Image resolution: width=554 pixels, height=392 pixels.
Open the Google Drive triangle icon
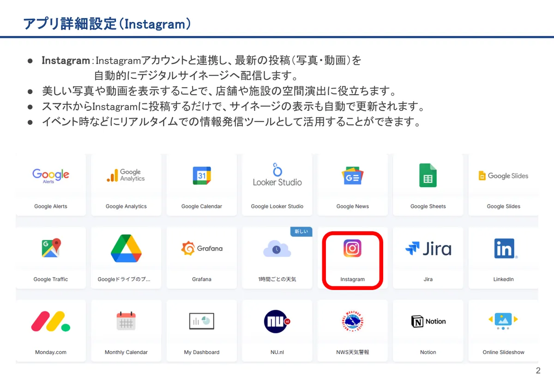pos(126,248)
